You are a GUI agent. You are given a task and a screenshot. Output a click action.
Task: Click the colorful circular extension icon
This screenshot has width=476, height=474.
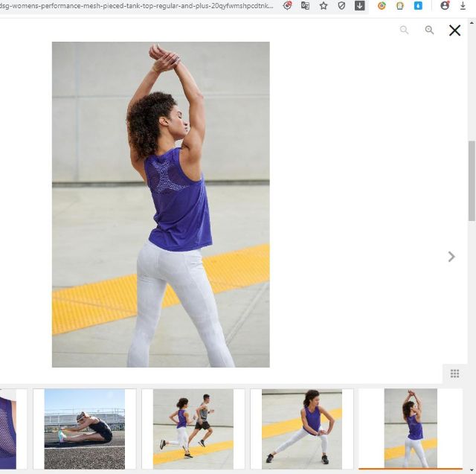coord(382,6)
